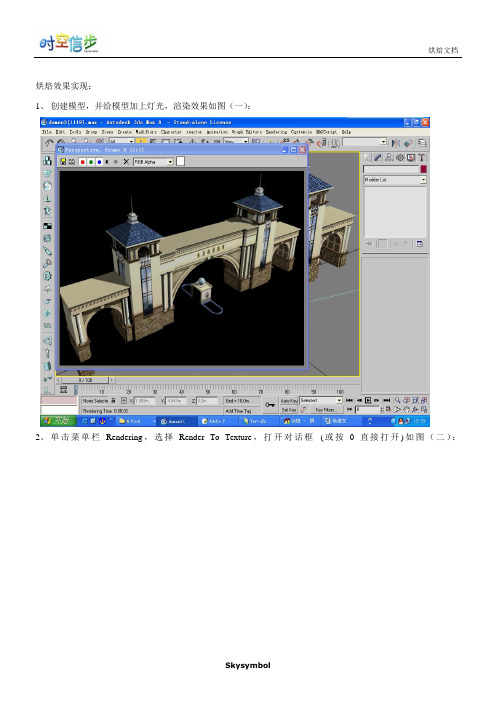Open the Utilities hammer panel icon
The height and width of the screenshot is (702, 496).
pos(422,158)
